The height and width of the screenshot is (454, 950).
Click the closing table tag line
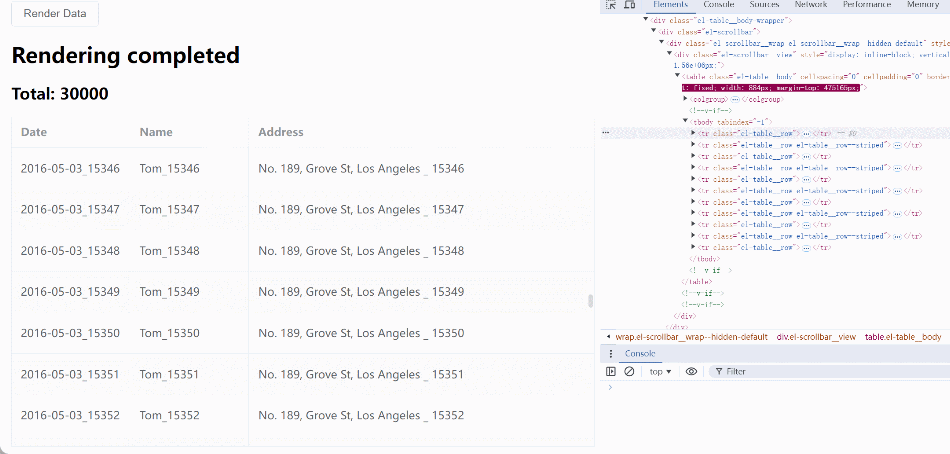click(697, 282)
